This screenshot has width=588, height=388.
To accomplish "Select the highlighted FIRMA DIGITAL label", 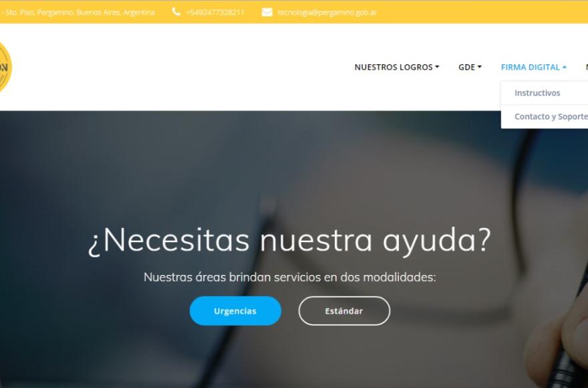I will click(531, 68).
